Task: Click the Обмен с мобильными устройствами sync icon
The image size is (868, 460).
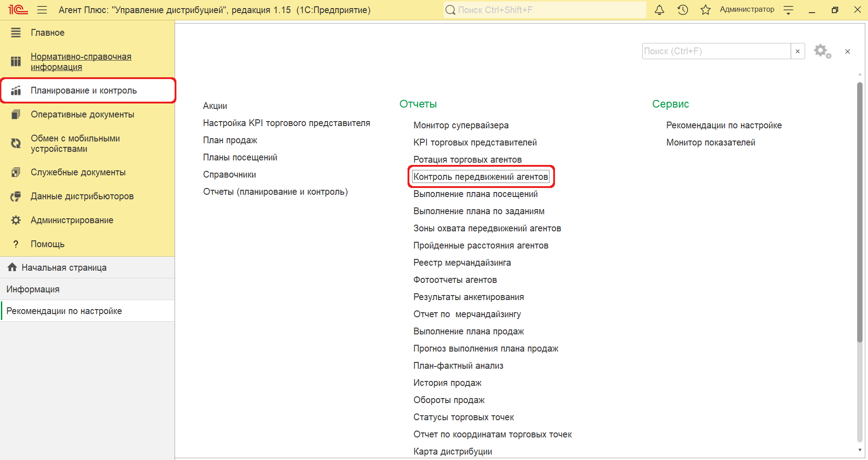Action: click(16, 143)
